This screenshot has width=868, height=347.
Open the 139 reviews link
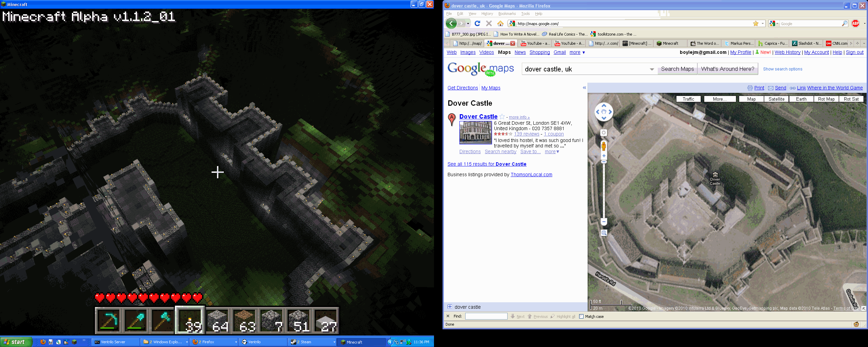tap(527, 134)
